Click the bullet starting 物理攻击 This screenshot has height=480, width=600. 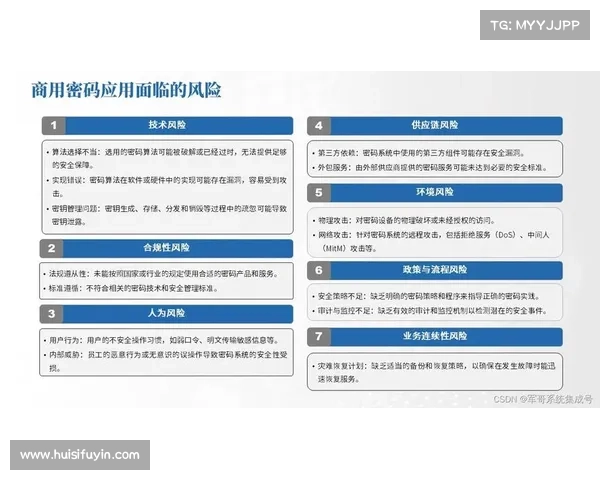coord(404,220)
